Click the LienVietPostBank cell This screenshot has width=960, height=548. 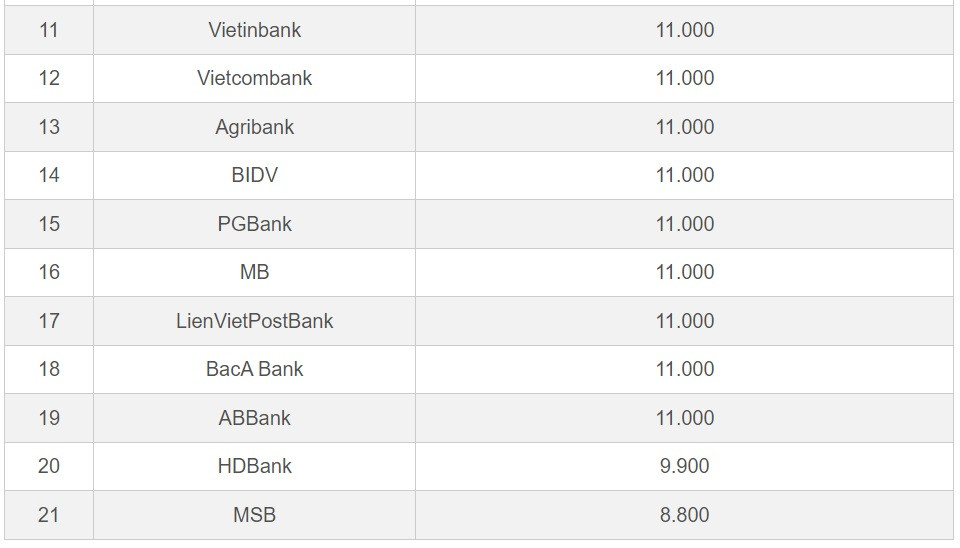tap(254, 321)
